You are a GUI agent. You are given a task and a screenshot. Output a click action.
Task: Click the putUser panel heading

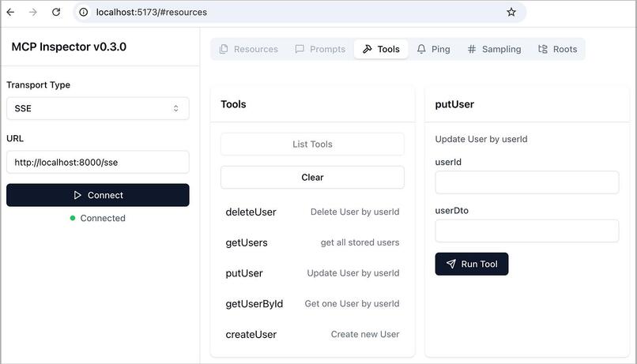click(454, 104)
